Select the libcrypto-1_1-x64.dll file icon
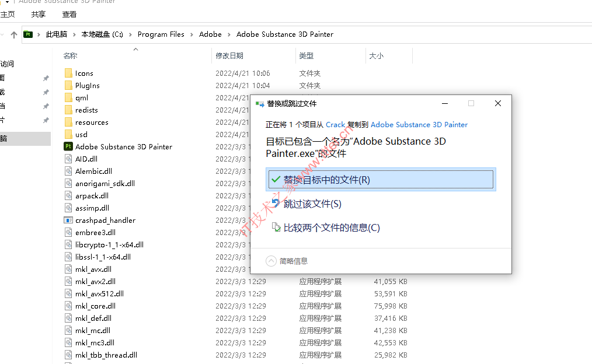Screen dimensions: 592x364 point(68,245)
